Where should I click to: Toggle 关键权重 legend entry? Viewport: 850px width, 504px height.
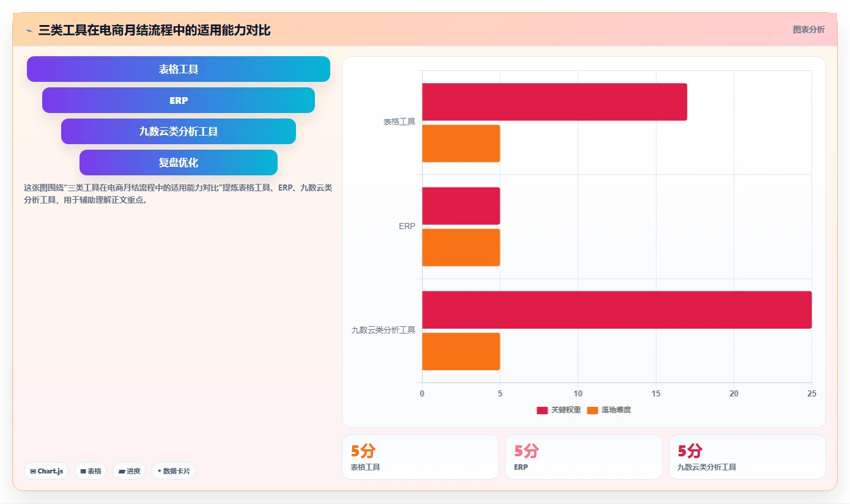pos(559,410)
